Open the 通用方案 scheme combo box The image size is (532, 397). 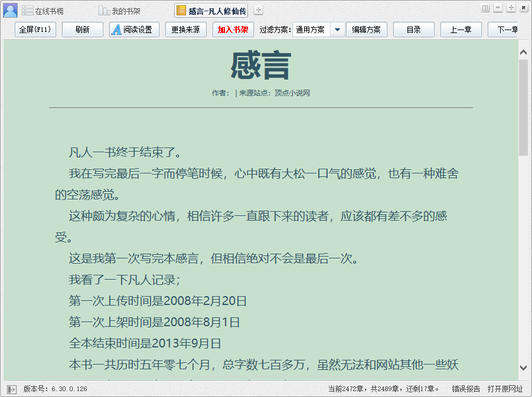point(311,29)
